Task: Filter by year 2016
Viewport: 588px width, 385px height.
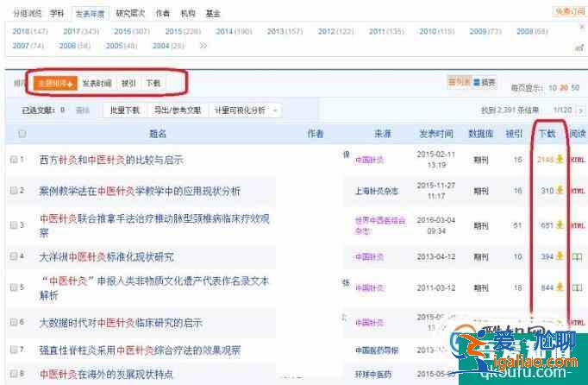Action: pyautogui.click(x=132, y=31)
